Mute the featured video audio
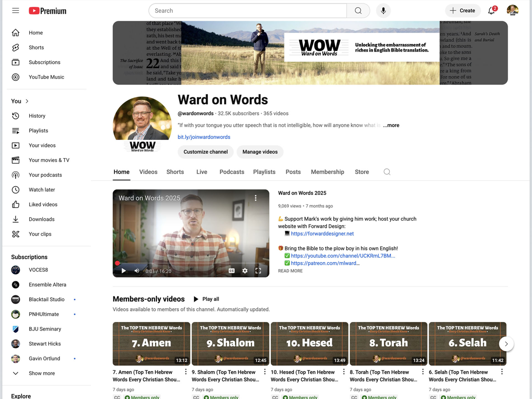 point(137,271)
